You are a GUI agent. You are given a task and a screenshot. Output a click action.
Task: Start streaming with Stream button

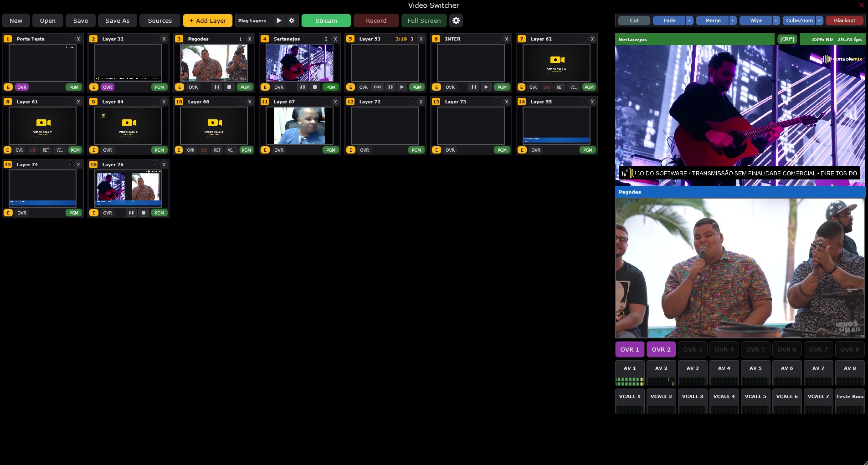pos(326,20)
